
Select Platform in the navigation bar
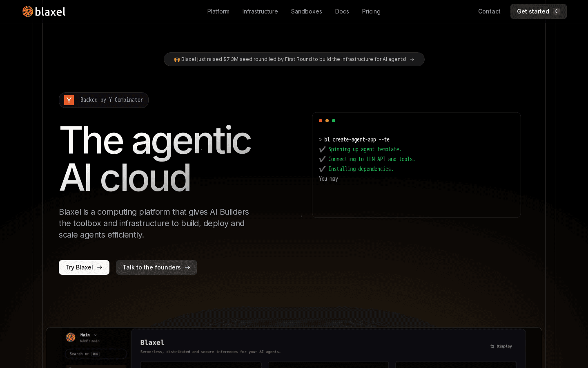click(218, 11)
